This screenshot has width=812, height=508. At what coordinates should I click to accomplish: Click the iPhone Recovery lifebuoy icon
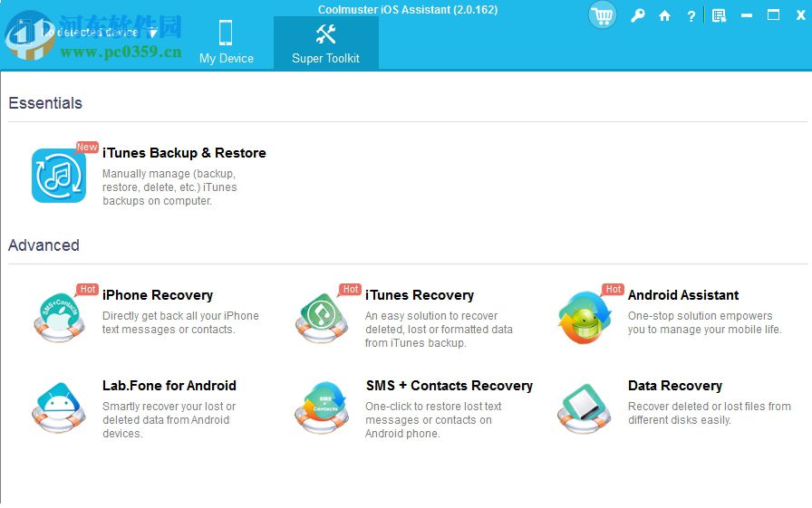[59, 317]
